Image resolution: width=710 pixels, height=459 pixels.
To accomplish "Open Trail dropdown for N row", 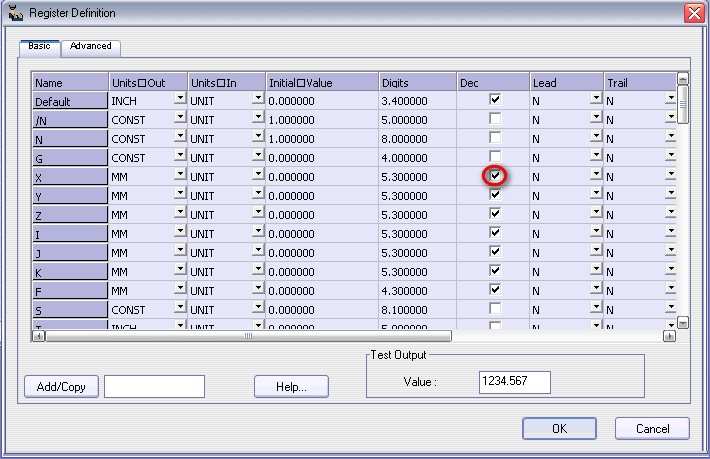I will click(671, 136).
